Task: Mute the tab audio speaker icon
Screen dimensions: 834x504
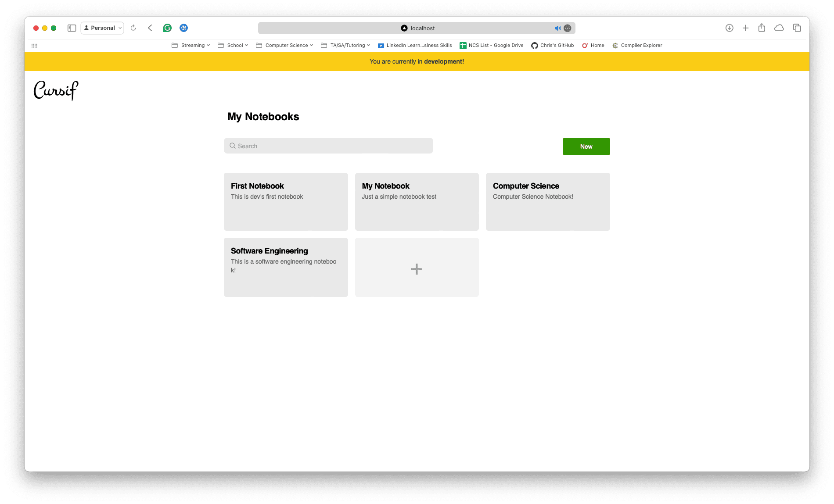Action: coord(557,28)
